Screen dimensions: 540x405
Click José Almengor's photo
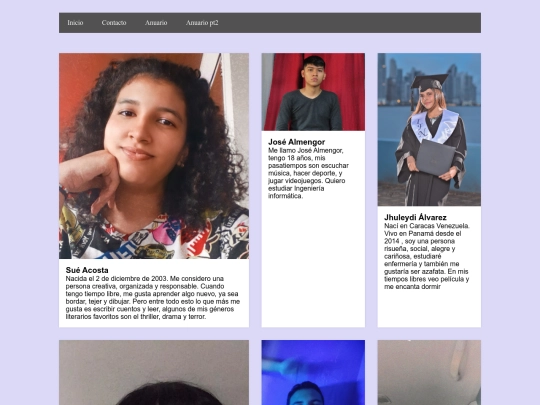(313, 92)
